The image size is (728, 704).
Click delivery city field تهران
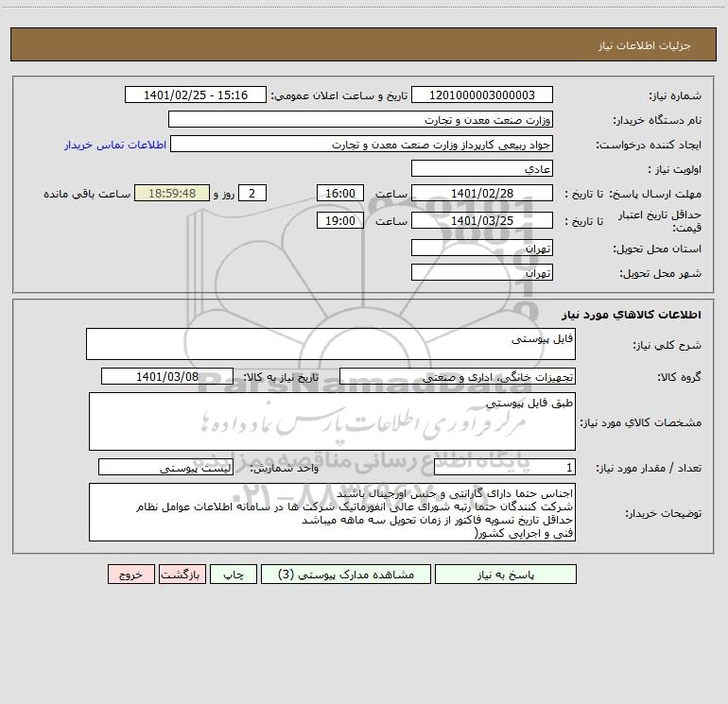pos(482,272)
